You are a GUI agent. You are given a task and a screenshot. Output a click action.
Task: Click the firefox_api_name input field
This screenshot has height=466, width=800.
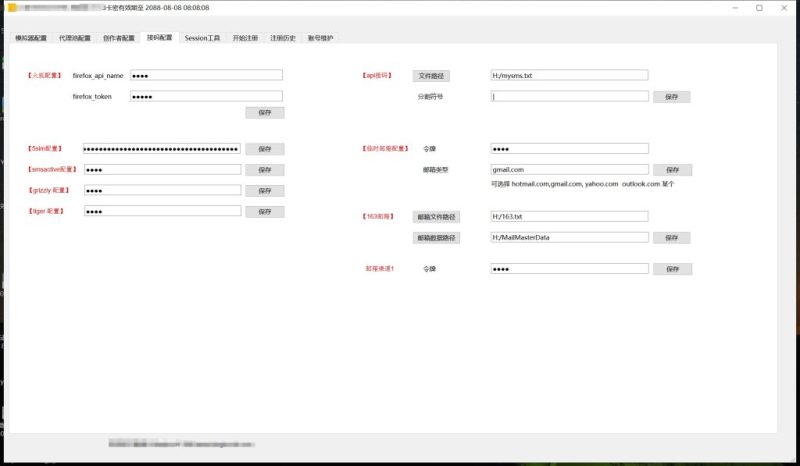pyautogui.click(x=205, y=75)
